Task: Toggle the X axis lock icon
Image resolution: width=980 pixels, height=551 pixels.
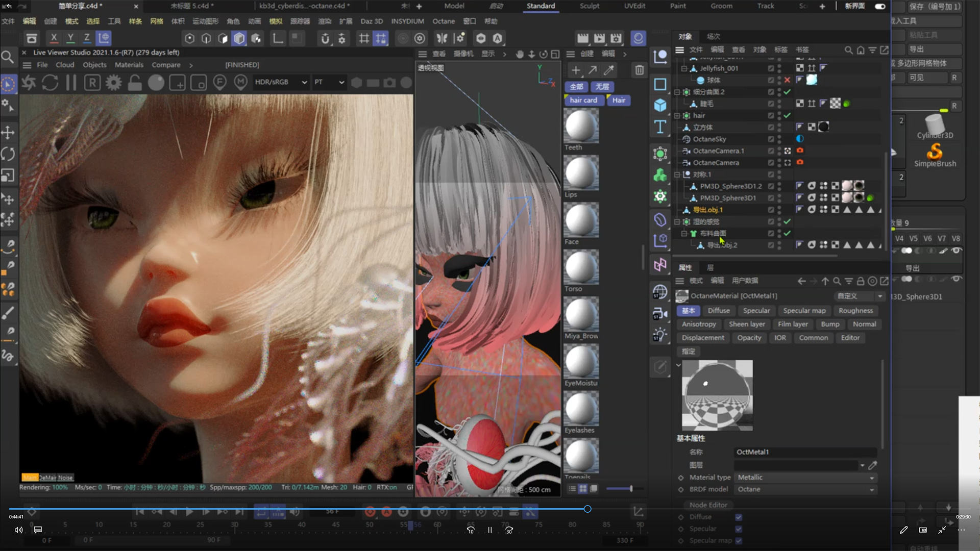Action: click(x=54, y=38)
